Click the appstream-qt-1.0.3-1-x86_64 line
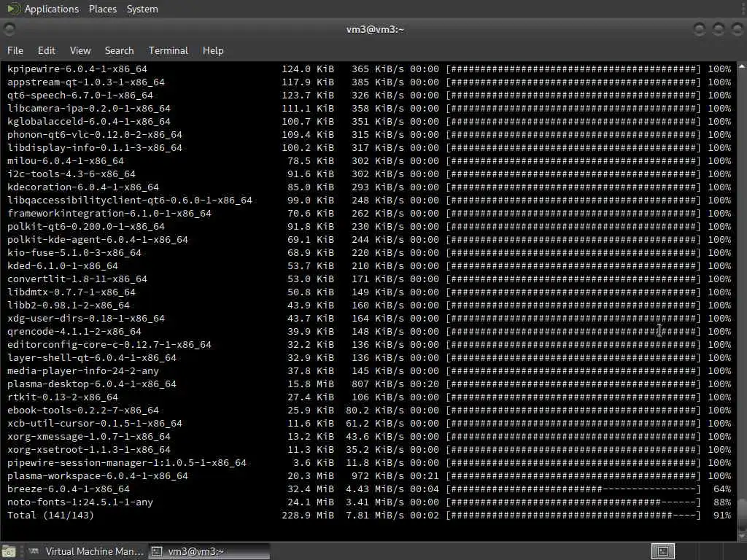The height and width of the screenshot is (560, 747). [369, 82]
